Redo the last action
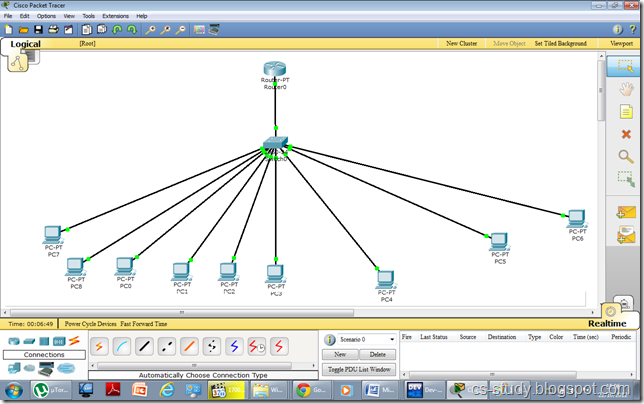 [132, 30]
